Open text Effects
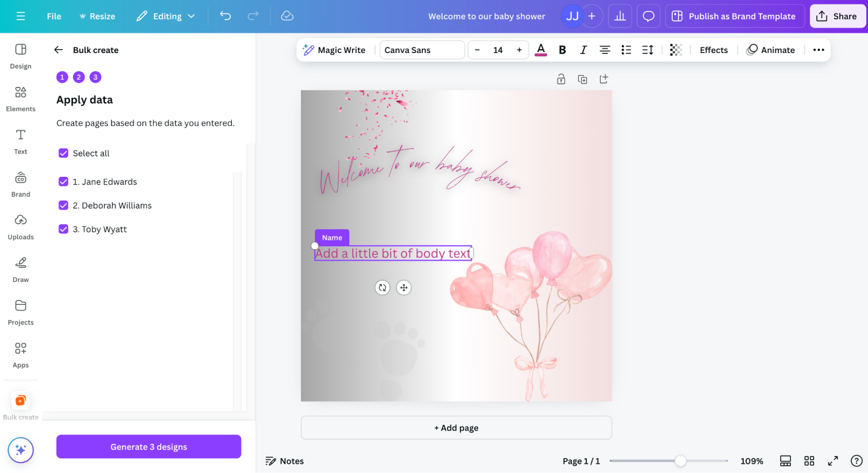This screenshot has width=868, height=473. point(713,50)
